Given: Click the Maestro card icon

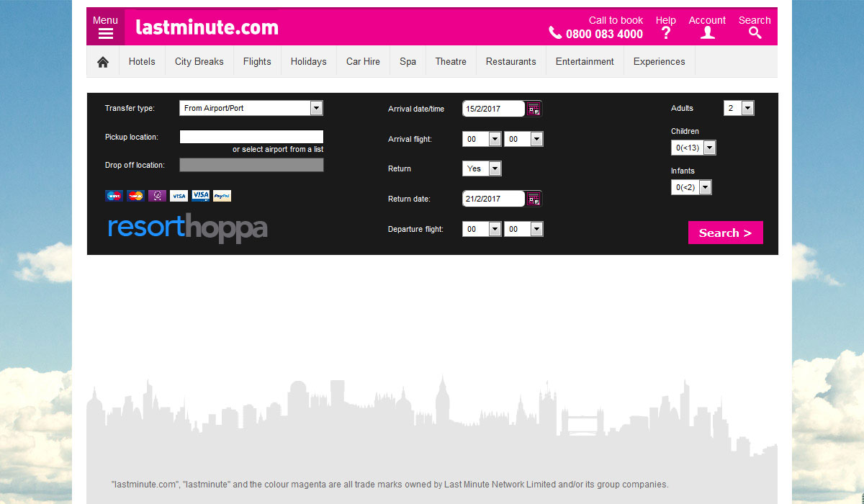Looking at the screenshot, I should tap(114, 196).
